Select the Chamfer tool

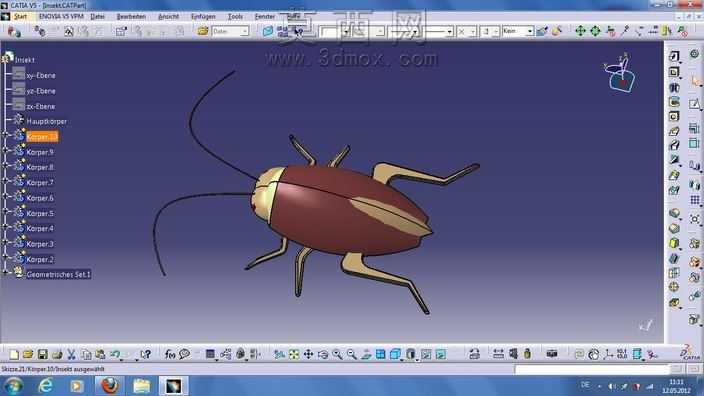674,228
